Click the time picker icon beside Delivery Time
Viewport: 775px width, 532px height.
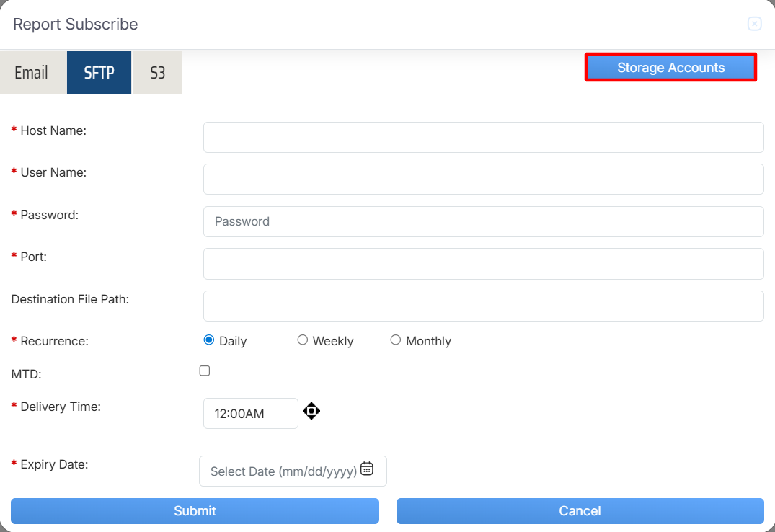(x=311, y=412)
